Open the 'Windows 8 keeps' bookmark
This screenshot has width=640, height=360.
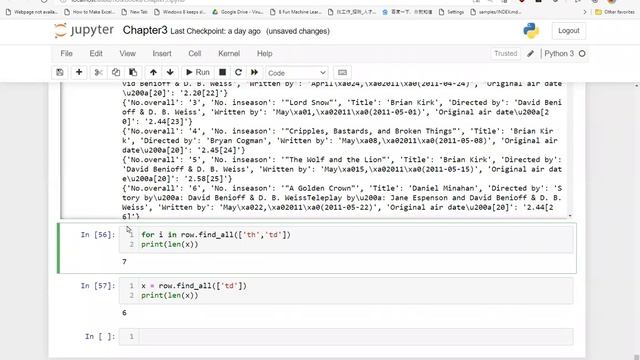(180, 12)
